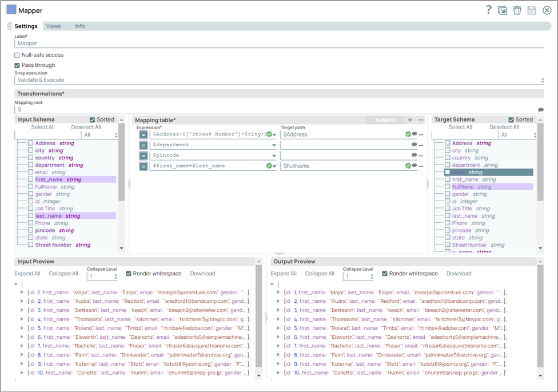Toggle Sorted in Target Schema panel
Screen dimensions: 558x392
512,119
